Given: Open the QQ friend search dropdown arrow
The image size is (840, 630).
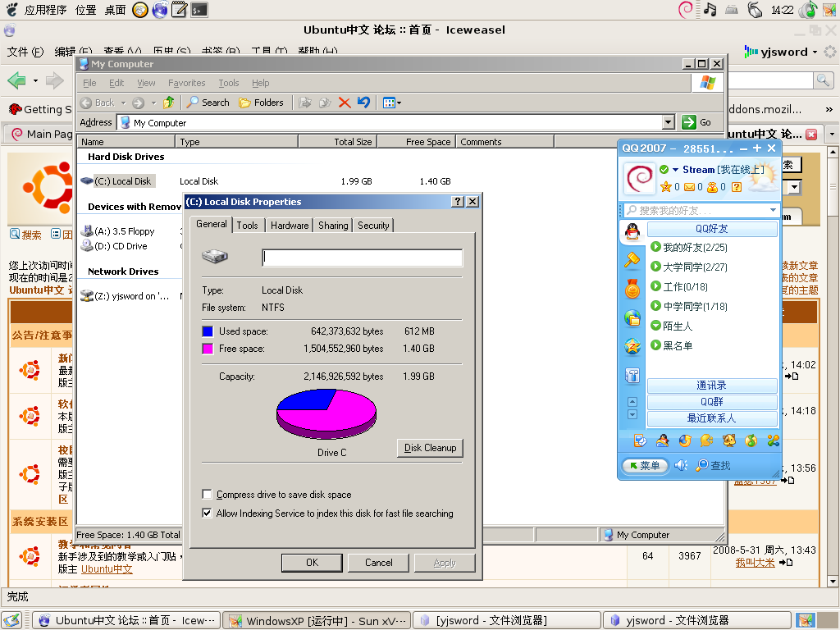Looking at the screenshot, I should pyautogui.click(x=773, y=210).
